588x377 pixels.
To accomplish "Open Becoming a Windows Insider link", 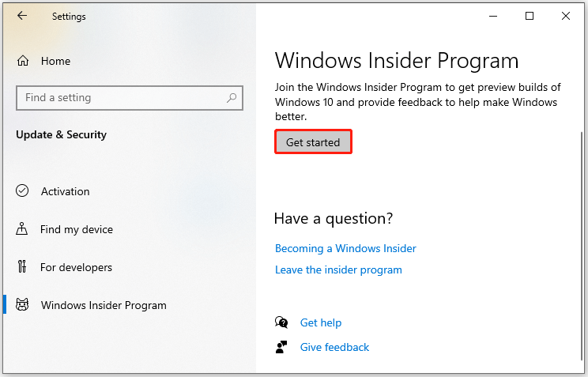I will click(345, 248).
